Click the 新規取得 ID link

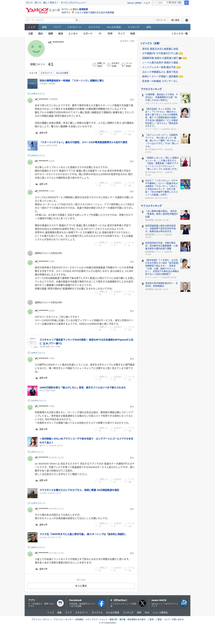(83, 9)
